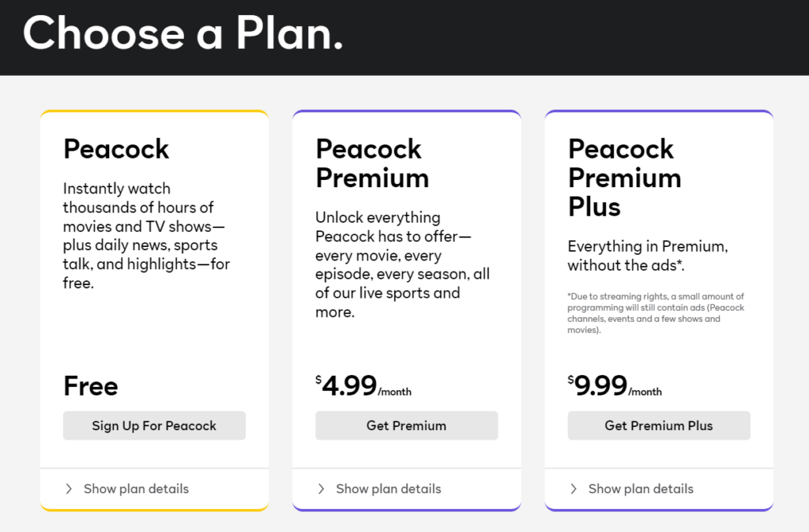This screenshot has width=809, height=532.
Task: Expand plan details chevron for Peacock Premium
Action: pyautogui.click(x=321, y=489)
